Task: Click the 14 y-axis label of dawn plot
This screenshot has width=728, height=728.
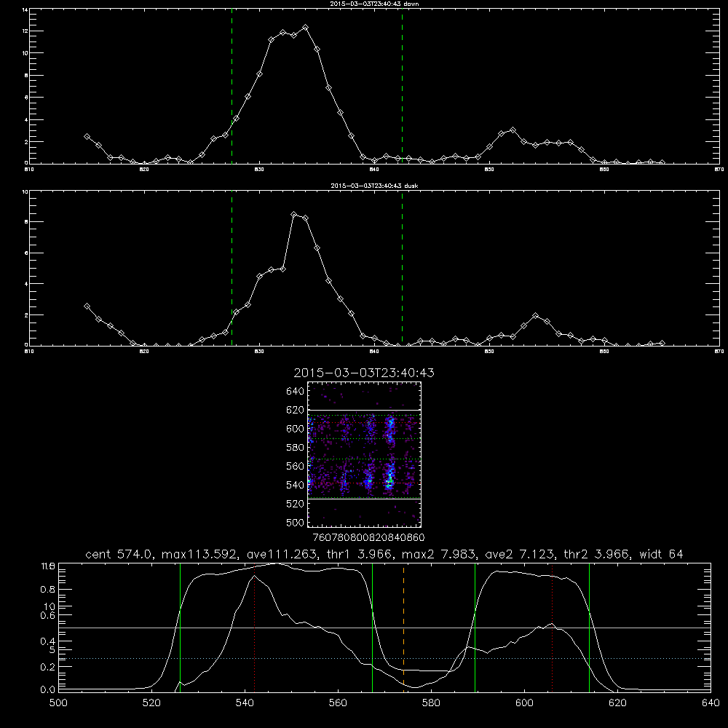Action: (25, 9)
